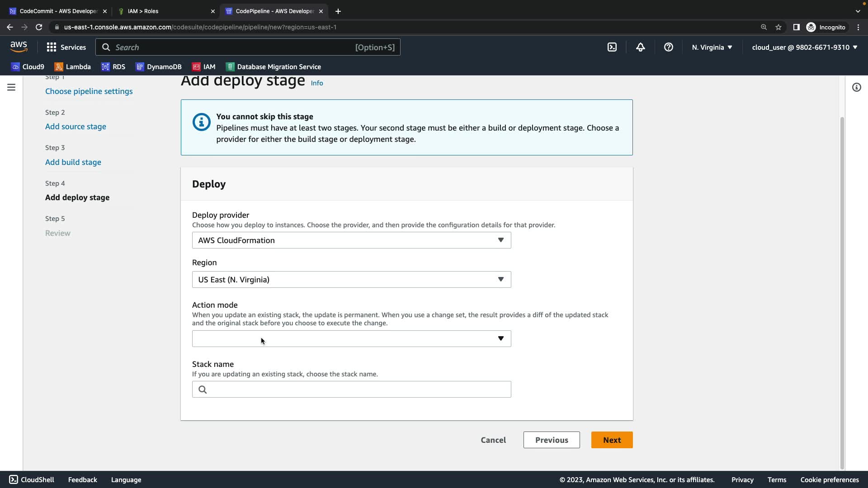Open DynamoDB favorite shortcut
Screen dimensions: 868x488
pos(159,66)
